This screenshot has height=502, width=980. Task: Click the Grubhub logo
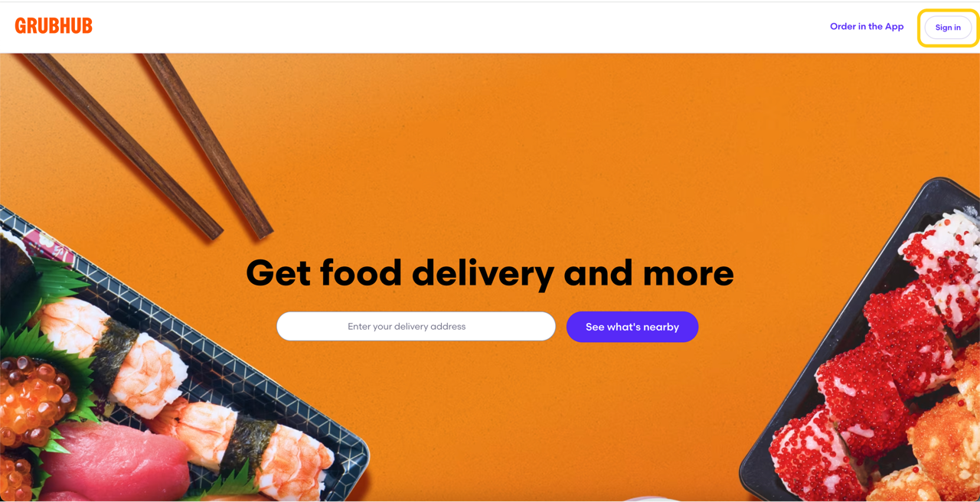[54, 26]
